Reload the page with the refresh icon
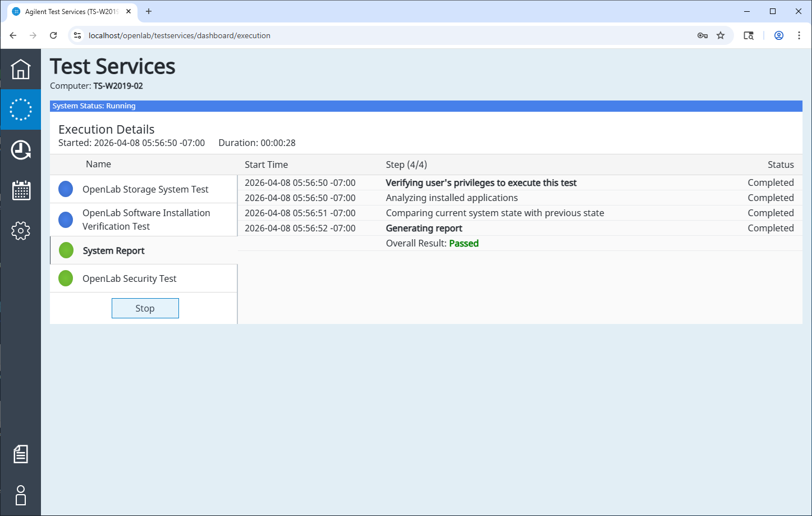 click(x=53, y=35)
